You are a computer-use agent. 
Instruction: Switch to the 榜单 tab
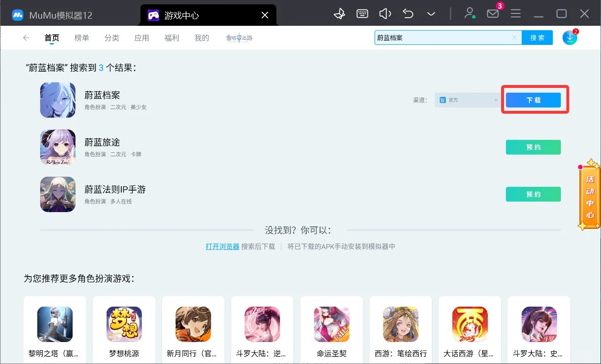click(82, 38)
